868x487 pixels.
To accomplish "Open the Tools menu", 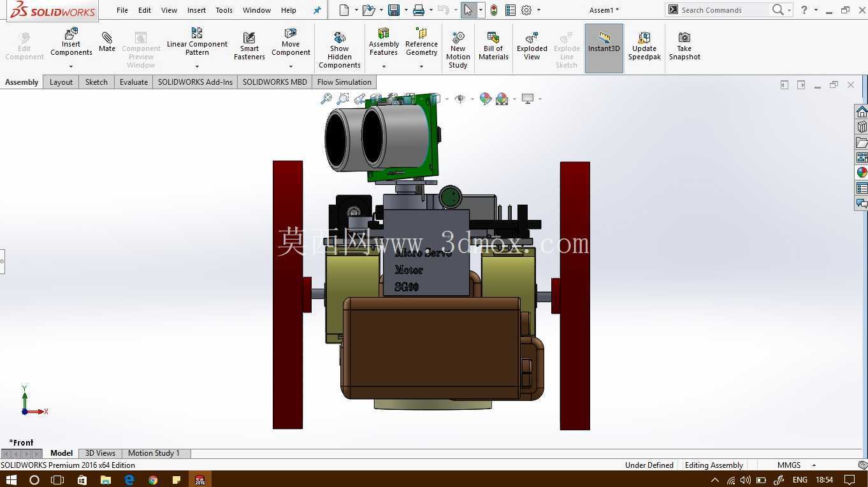I will 224,10.
